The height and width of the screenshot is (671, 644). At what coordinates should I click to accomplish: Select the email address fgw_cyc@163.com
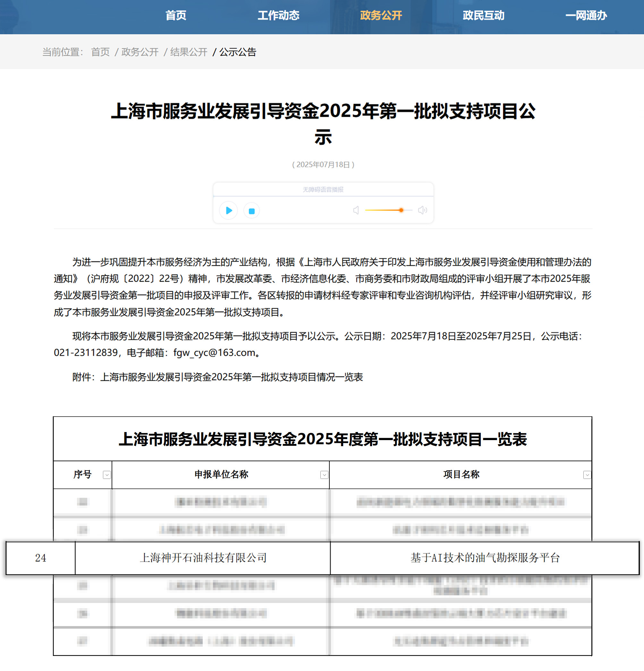[x=212, y=354]
